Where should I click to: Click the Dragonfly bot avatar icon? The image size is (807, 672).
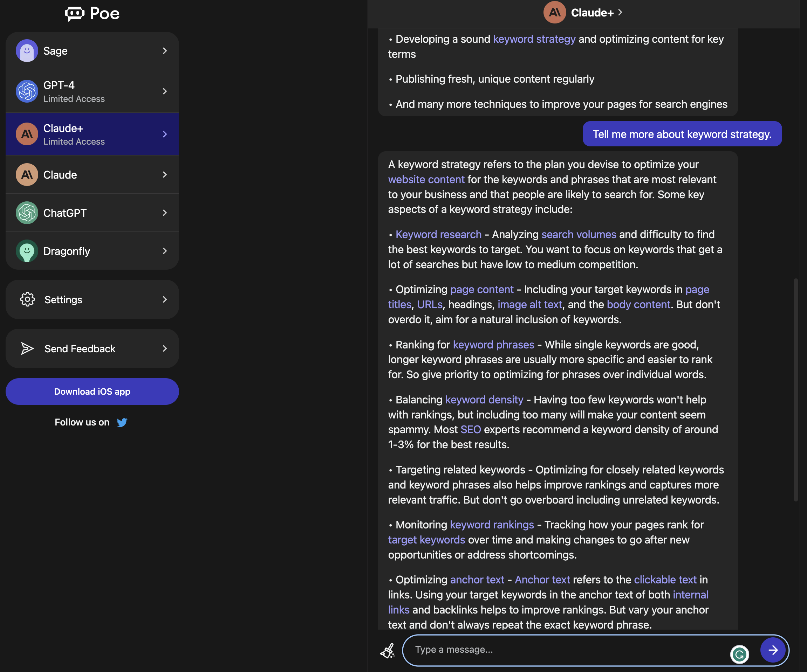[x=27, y=251]
